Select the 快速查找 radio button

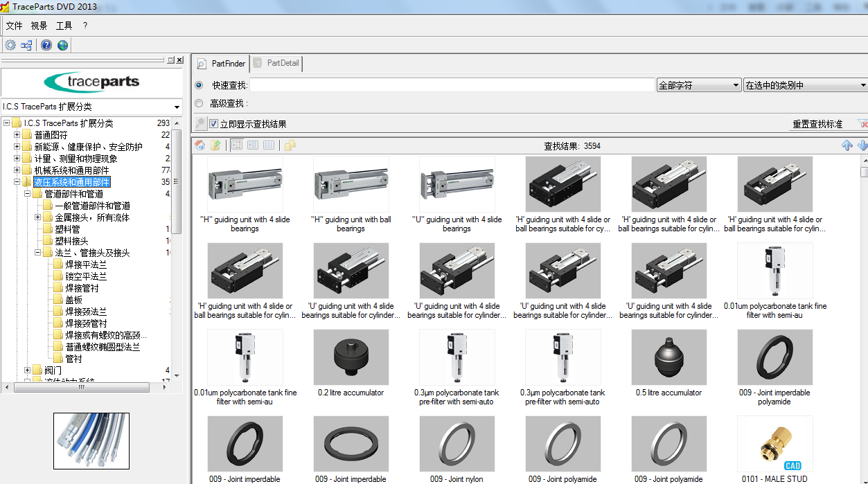click(200, 84)
